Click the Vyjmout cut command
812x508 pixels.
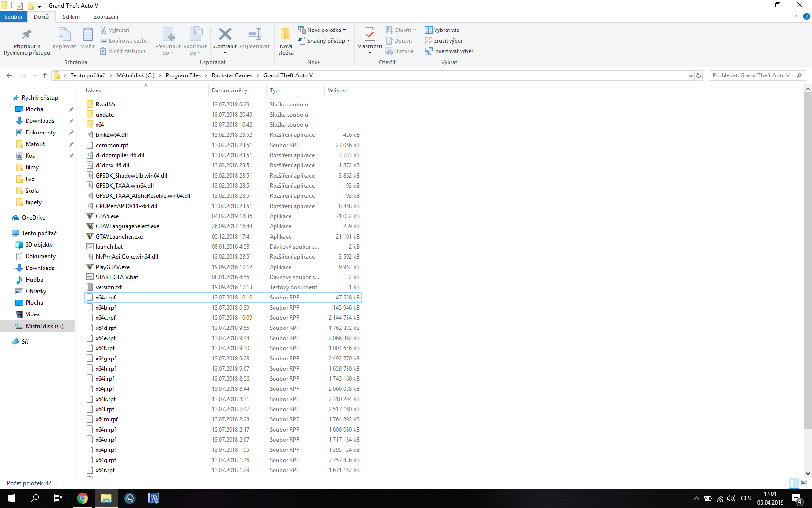(115, 30)
